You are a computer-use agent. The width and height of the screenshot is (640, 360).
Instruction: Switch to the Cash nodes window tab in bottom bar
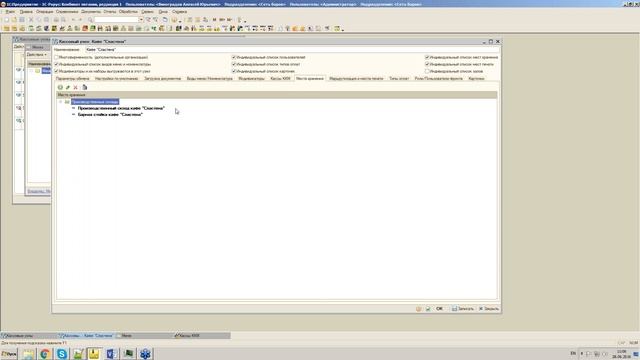[x=29, y=336]
